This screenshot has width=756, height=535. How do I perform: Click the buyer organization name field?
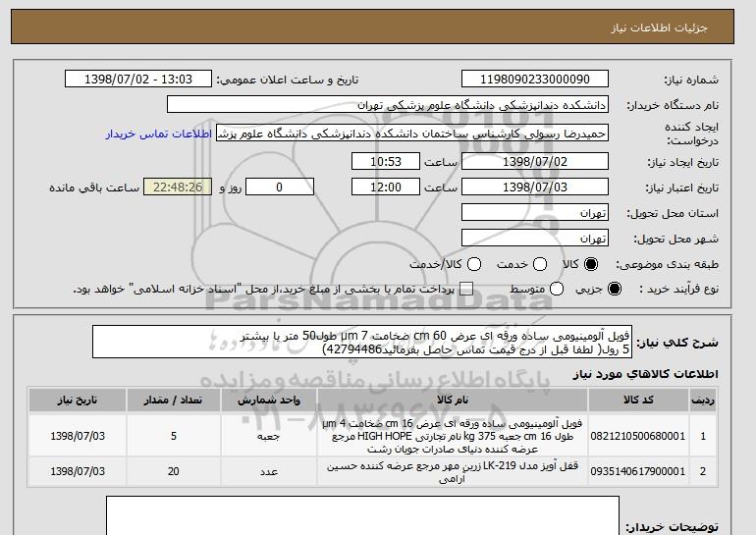pos(388,105)
